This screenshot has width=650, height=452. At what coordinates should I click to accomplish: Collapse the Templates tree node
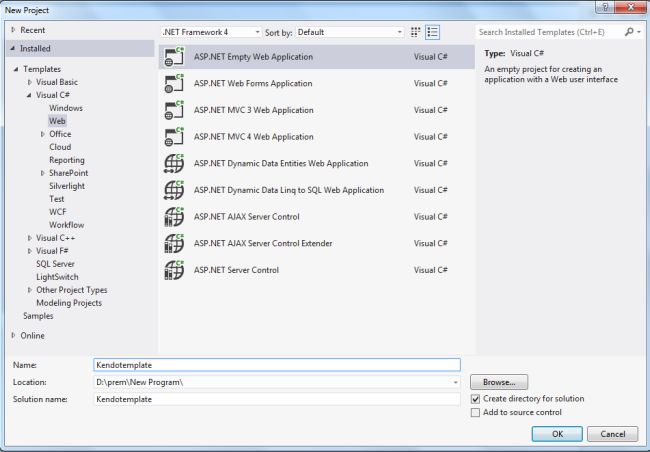(16, 69)
